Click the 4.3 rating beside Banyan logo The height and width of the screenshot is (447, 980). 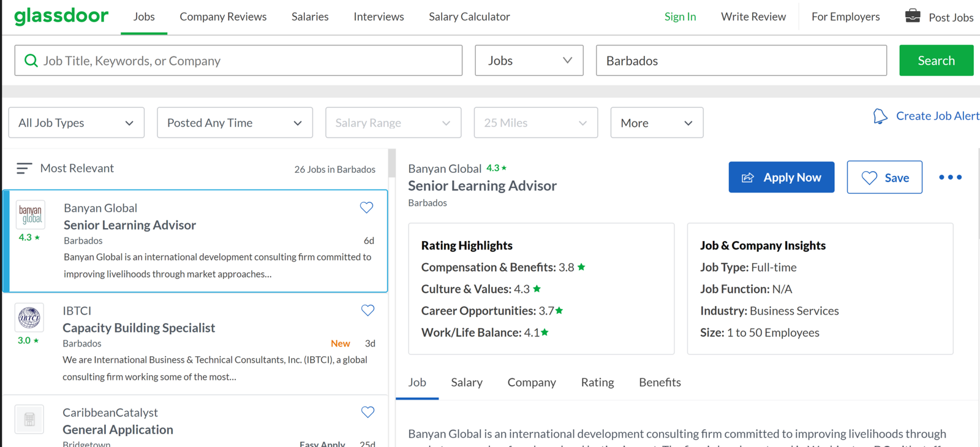point(29,237)
